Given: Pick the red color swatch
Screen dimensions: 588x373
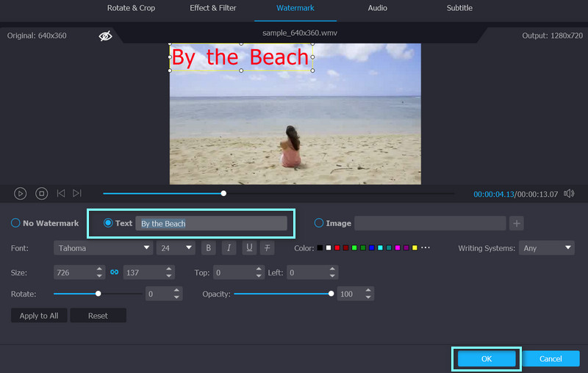Looking at the screenshot, I should (337, 248).
